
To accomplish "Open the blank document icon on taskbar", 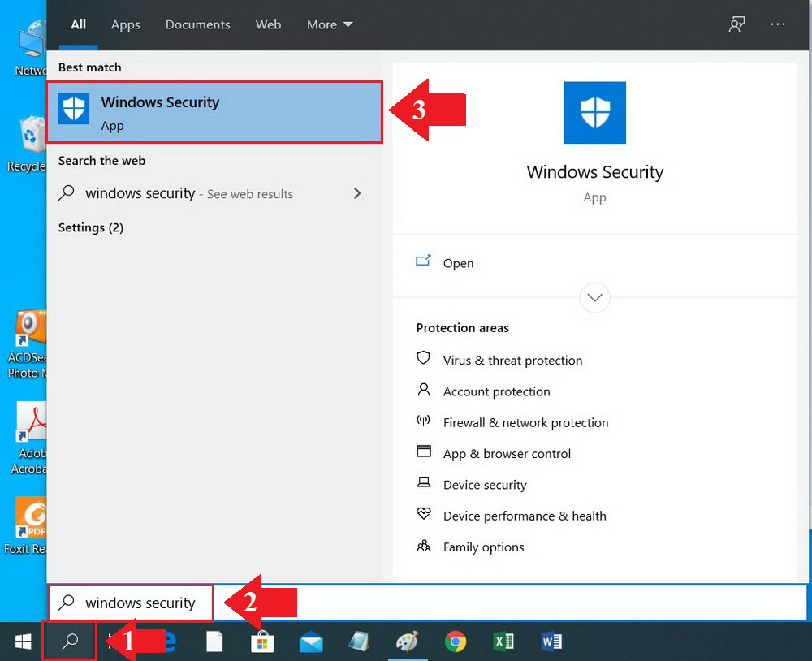I will [x=214, y=642].
